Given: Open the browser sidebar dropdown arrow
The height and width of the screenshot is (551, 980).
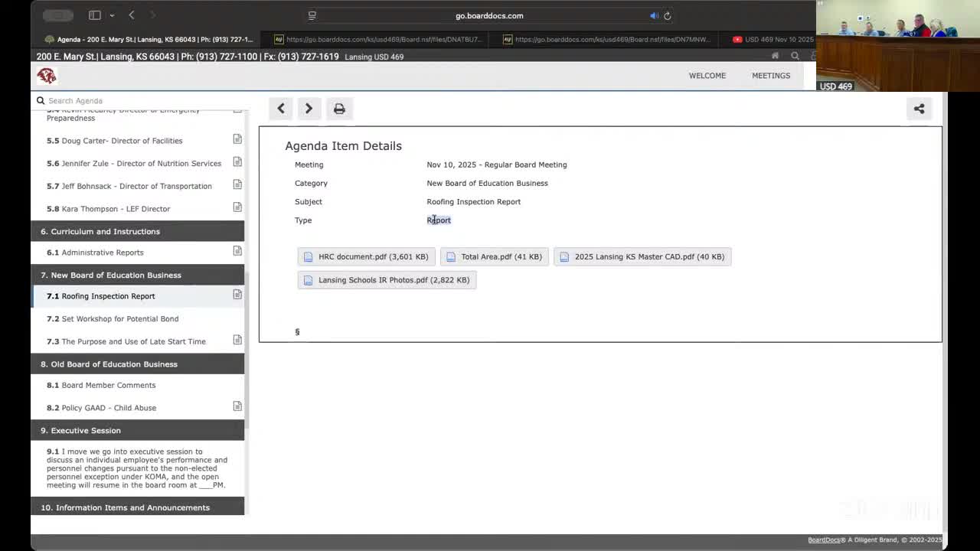Looking at the screenshot, I should click(x=112, y=15).
